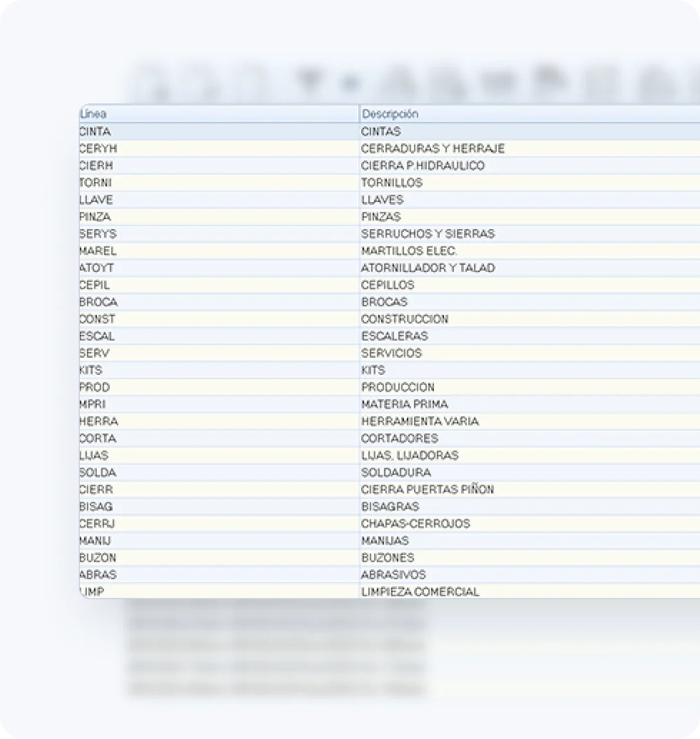The image size is (700, 739).
Task: Click the KITS line code cell
Action: click(92, 370)
